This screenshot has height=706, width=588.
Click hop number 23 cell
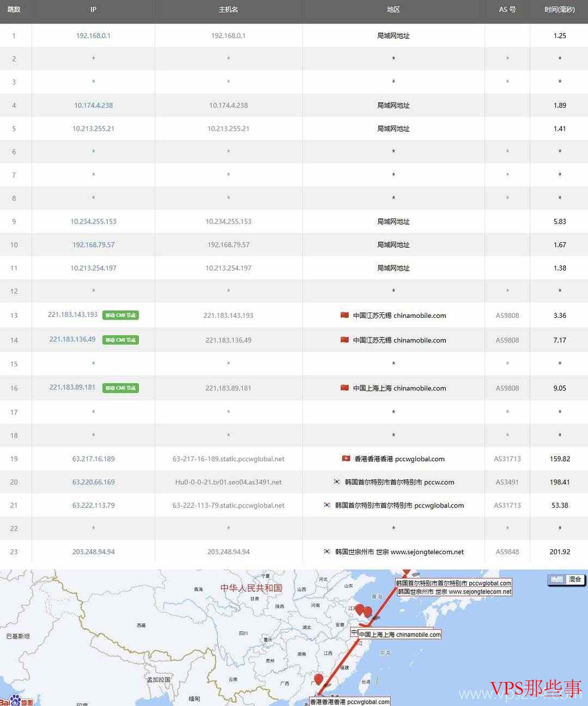14,551
